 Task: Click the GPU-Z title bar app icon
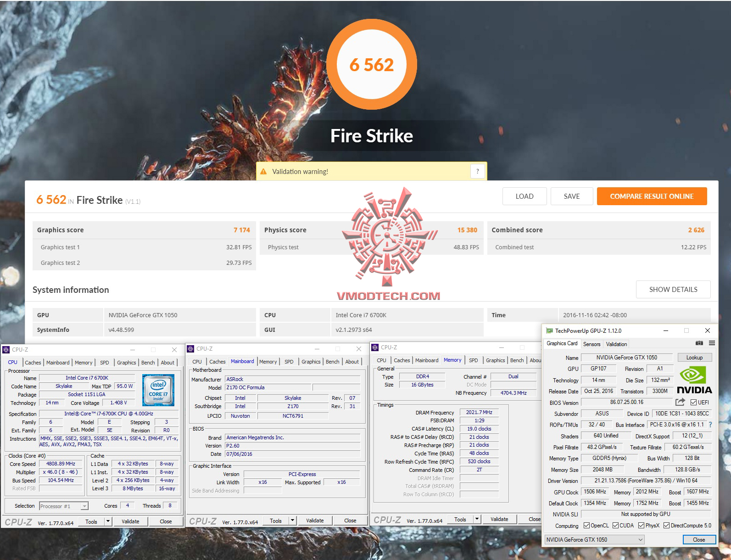point(549,330)
